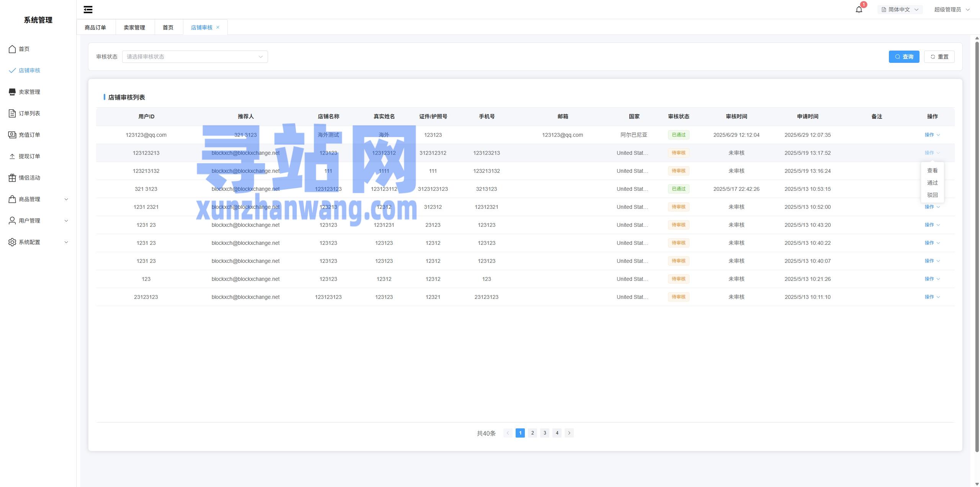Viewport: 980px width, 487px height.
Task: Click the 用户ID column header
Action: tap(146, 116)
